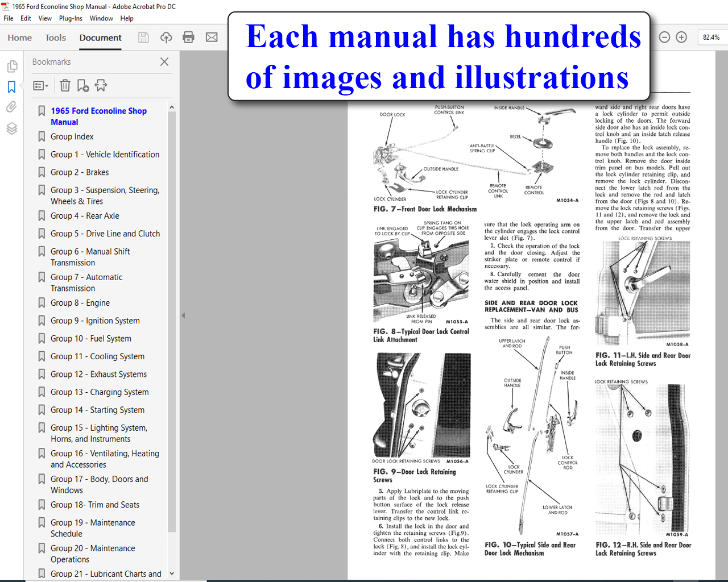Screen dimensions: 728x582
Task: Send file by email envelope icon
Action: [x=212, y=38]
